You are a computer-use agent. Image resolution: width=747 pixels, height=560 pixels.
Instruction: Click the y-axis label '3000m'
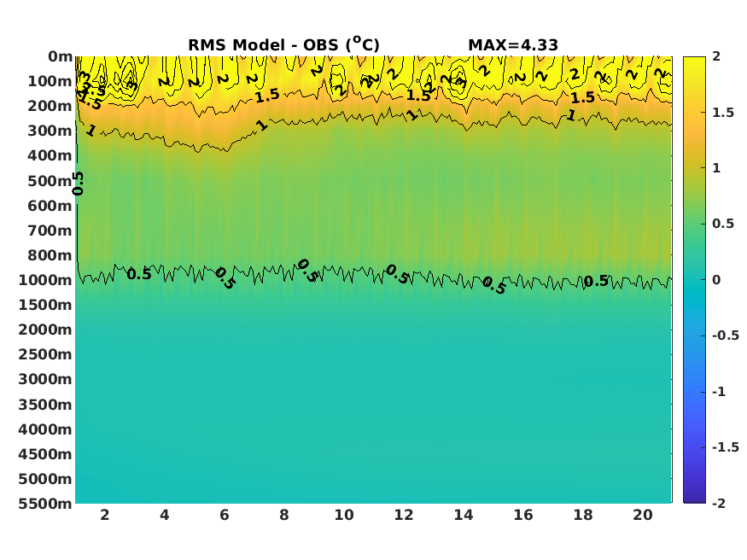tap(45, 380)
